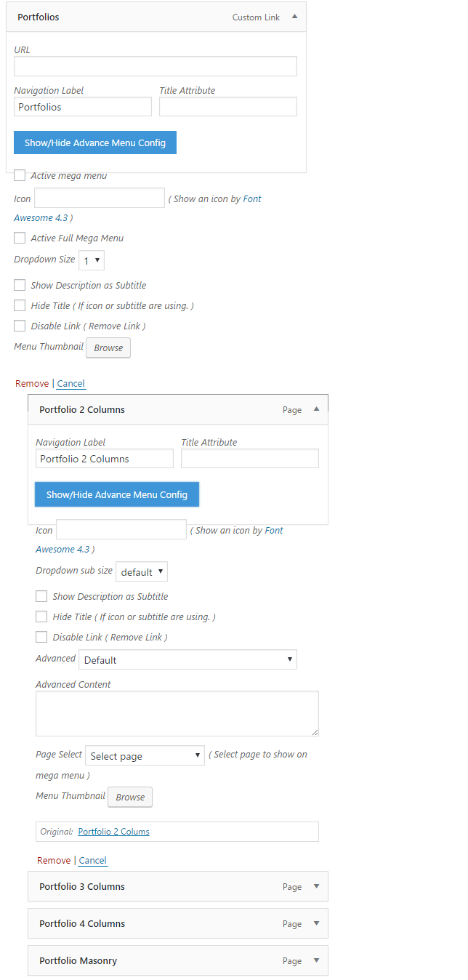Expand the Portfolio Masonry menu item
Screen dimensions: 468x980
tap(316, 960)
